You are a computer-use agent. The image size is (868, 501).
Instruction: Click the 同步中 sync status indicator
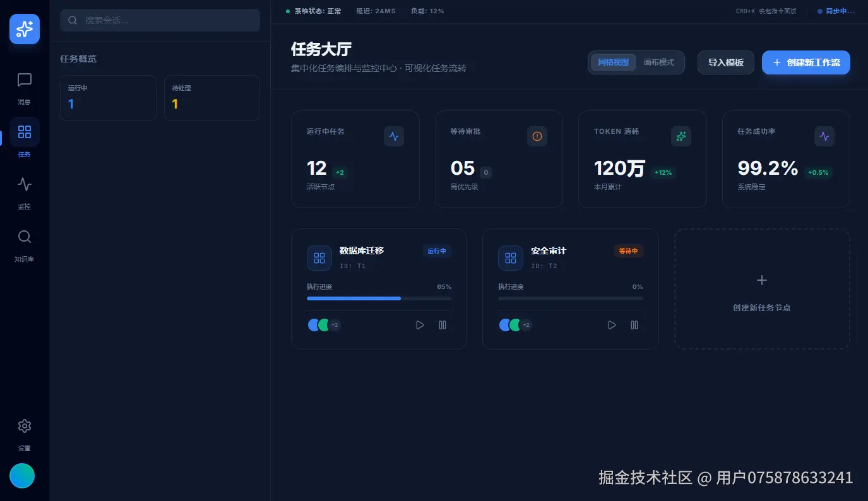tap(836, 11)
